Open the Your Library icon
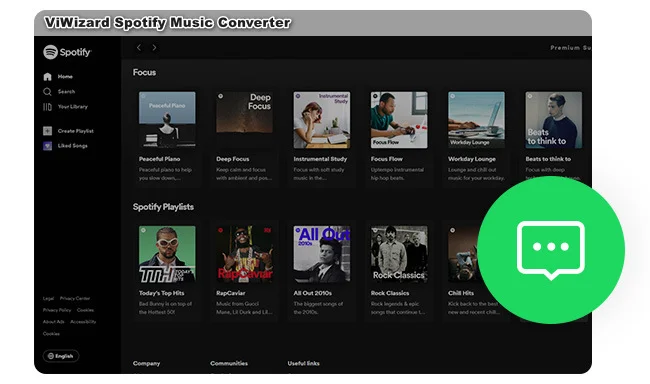This screenshot has width=650, height=384. 47,107
